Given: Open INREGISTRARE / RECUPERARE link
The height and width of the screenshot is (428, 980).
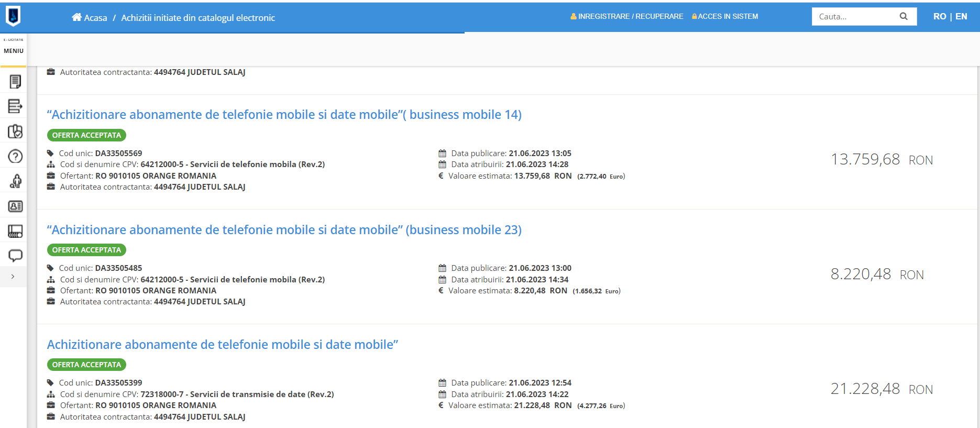Looking at the screenshot, I should click(x=627, y=16).
